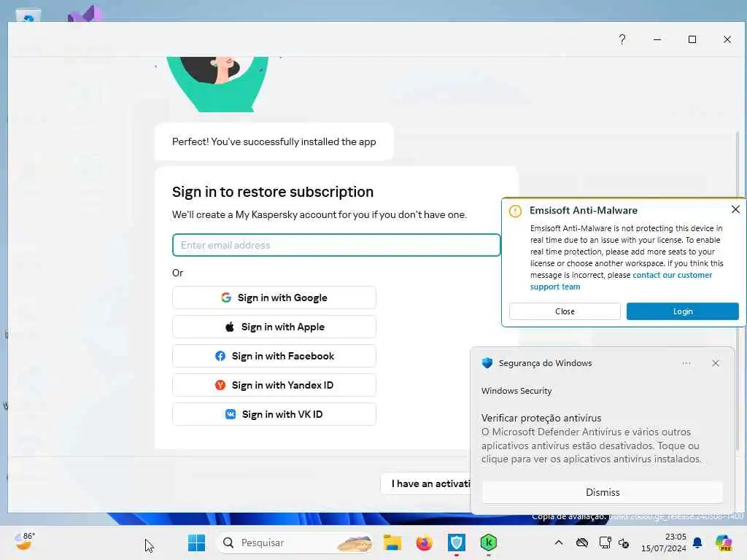Choose Sign in with Google
Viewport: 747px width, 560px height.
(x=274, y=297)
